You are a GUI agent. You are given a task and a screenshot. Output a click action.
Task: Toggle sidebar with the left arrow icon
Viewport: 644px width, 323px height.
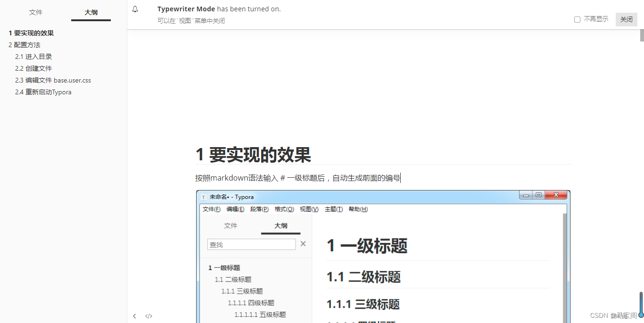(x=134, y=316)
